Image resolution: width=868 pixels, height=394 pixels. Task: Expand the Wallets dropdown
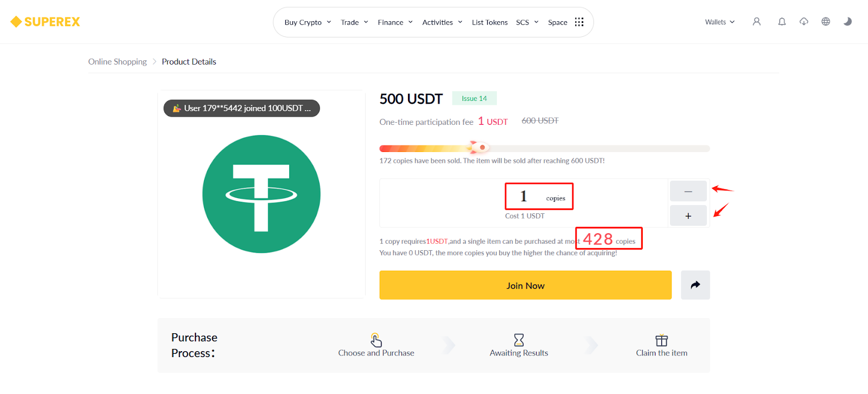click(720, 22)
